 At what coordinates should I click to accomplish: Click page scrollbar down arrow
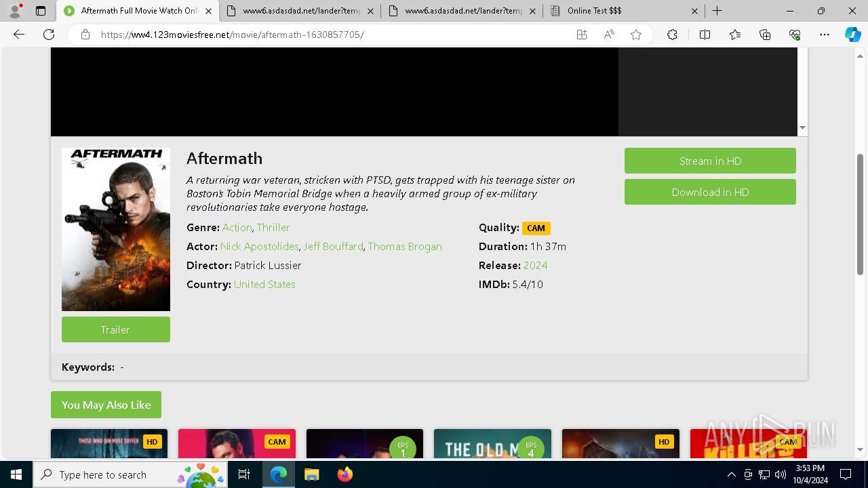point(860,449)
